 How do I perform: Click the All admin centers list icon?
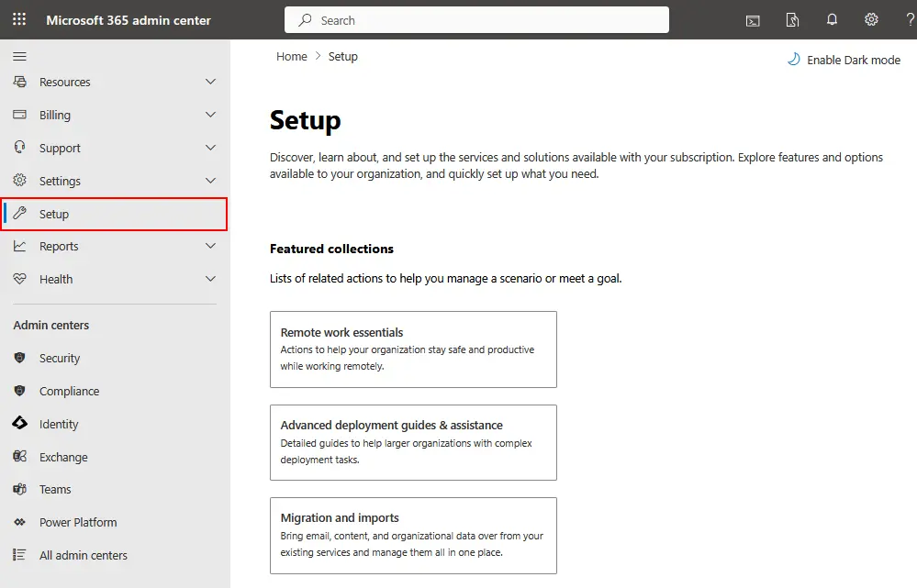pyautogui.click(x=20, y=555)
